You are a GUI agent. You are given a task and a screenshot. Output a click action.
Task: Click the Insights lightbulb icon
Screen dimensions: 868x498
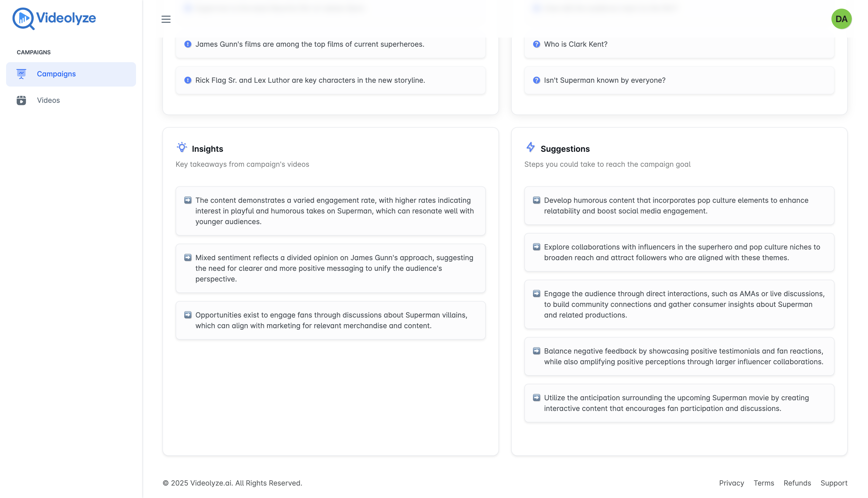coord(182,147)
